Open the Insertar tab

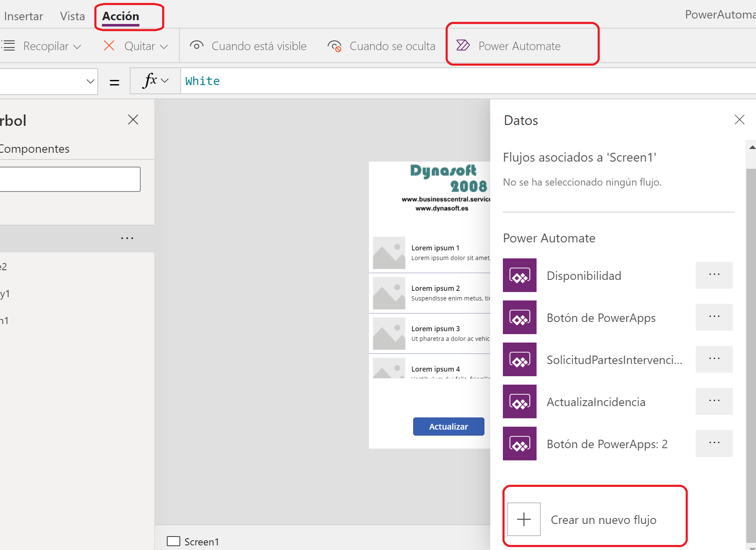pyautogui.click(x=23, y=16)
